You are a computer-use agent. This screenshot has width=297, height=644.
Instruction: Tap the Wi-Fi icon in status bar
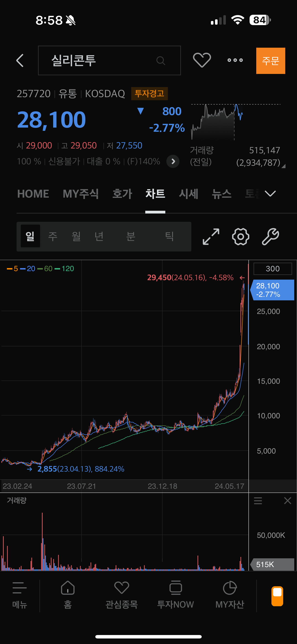click(238, 20)
